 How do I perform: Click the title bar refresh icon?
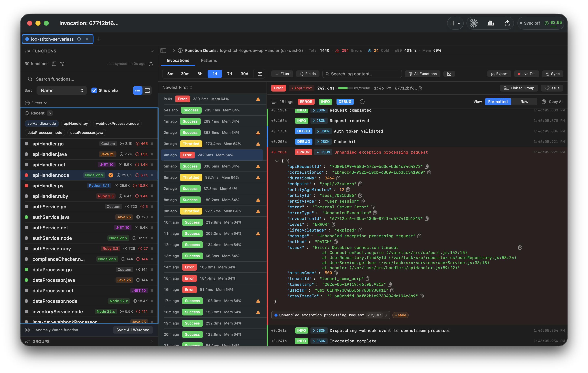coord(507,23)
